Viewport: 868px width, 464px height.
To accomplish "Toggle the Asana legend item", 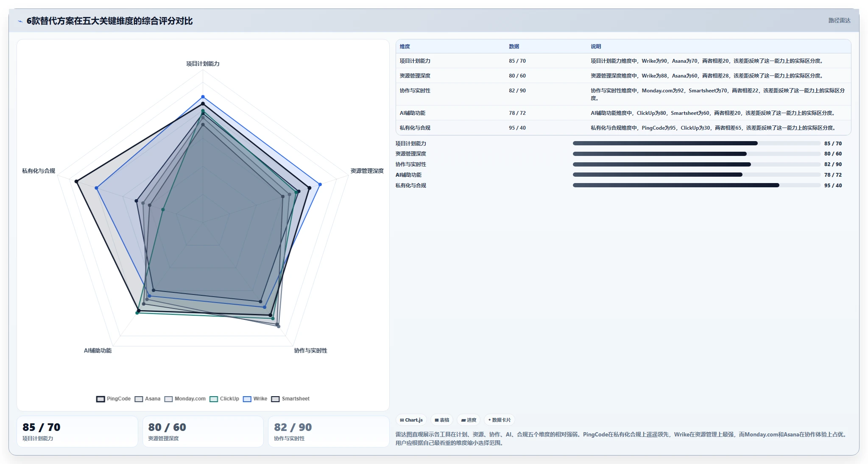I will coord(147,399).
